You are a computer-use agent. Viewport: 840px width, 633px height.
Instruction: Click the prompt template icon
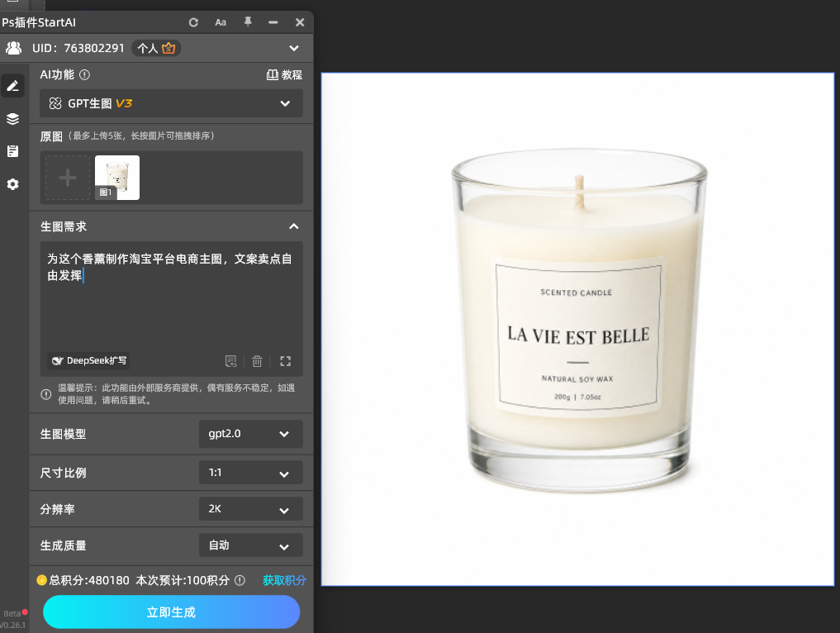(x=231, y=361)
